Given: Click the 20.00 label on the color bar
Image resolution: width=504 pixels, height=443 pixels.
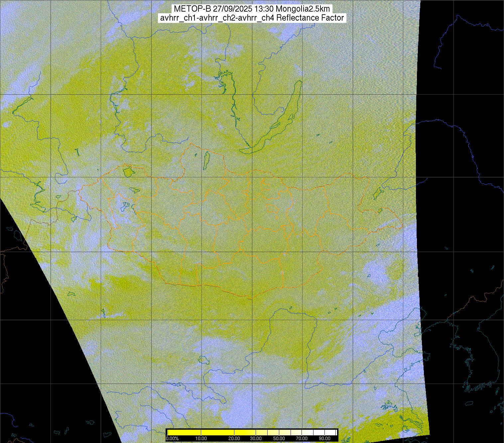Looking at the screenshot, I should point(234,438).
